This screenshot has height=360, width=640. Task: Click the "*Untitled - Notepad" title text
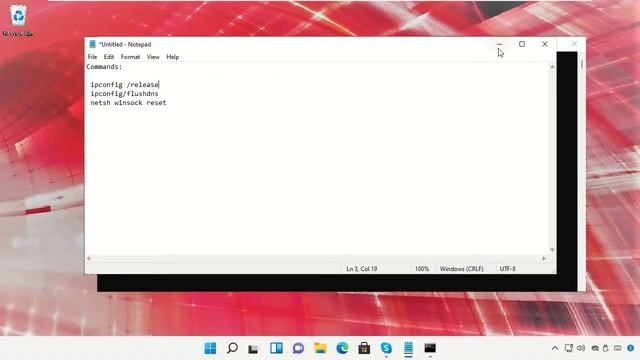(125, 44)
